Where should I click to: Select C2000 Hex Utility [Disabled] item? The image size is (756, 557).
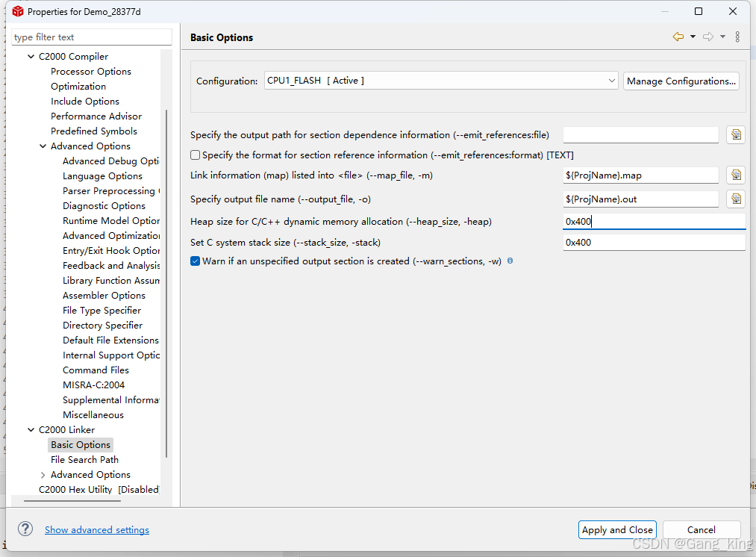point(99,490)
